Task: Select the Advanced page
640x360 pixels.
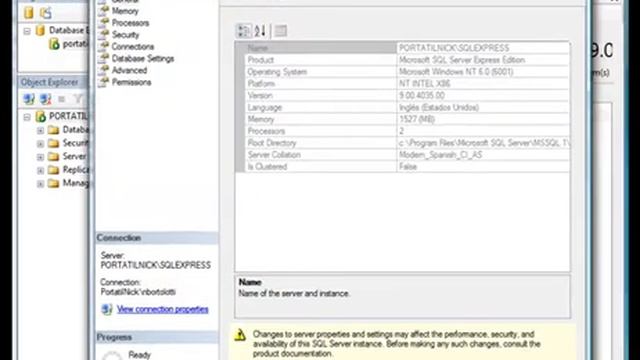Action: (x=129, y=70)
